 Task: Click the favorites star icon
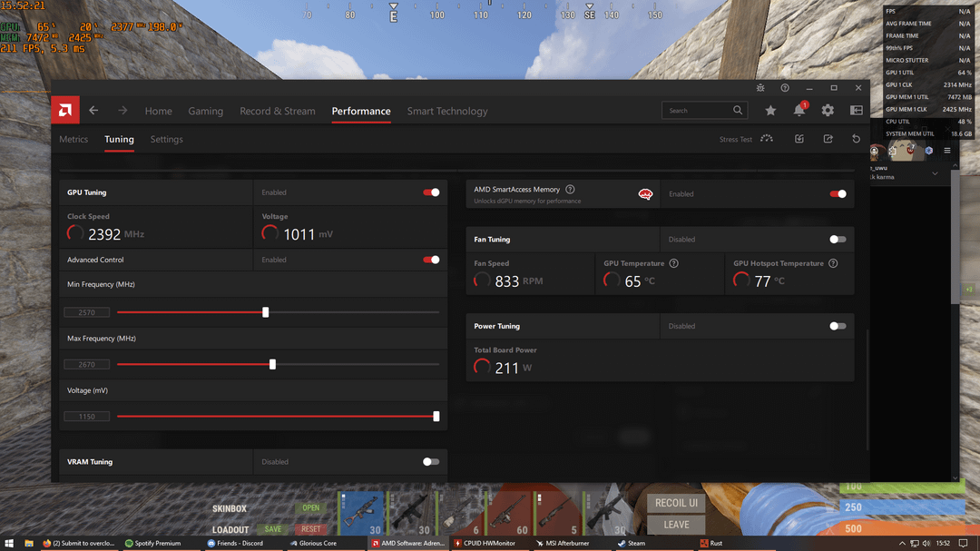tap(770, 110)
